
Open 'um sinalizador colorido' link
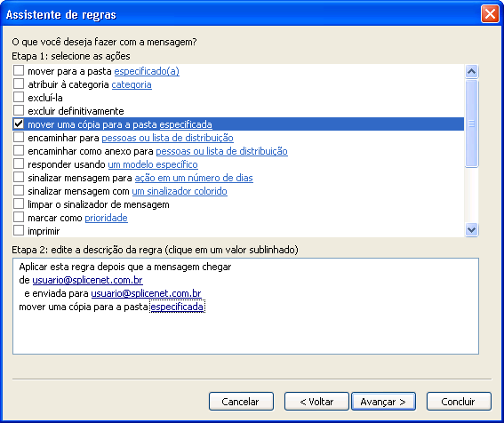click(180, 191)
